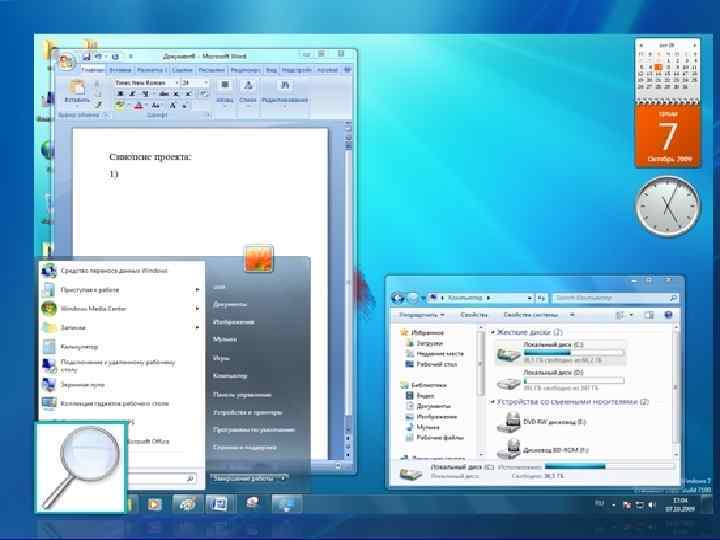
Task: Open the Рассылки ribbon tab in Word
Action: 211,70
